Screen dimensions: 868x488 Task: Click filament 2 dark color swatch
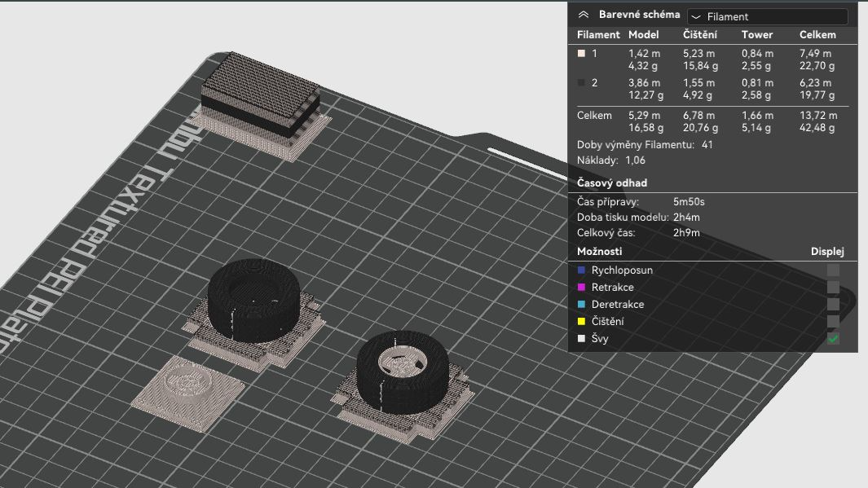581,82
